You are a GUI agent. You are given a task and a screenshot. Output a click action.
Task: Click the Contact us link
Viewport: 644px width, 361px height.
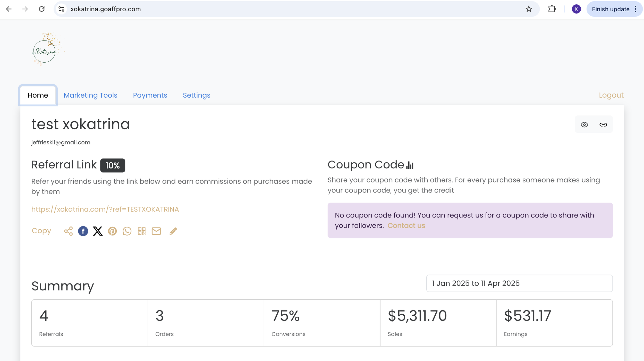pos(406,226)
